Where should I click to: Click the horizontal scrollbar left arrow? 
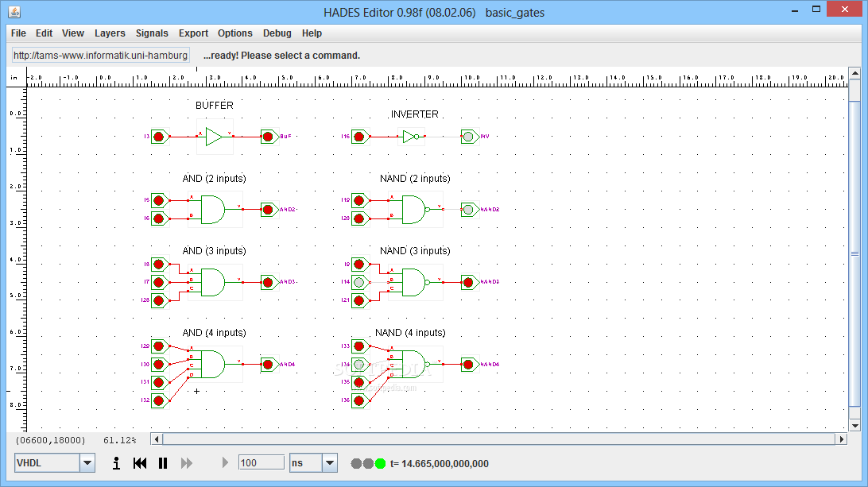point(157,439)
